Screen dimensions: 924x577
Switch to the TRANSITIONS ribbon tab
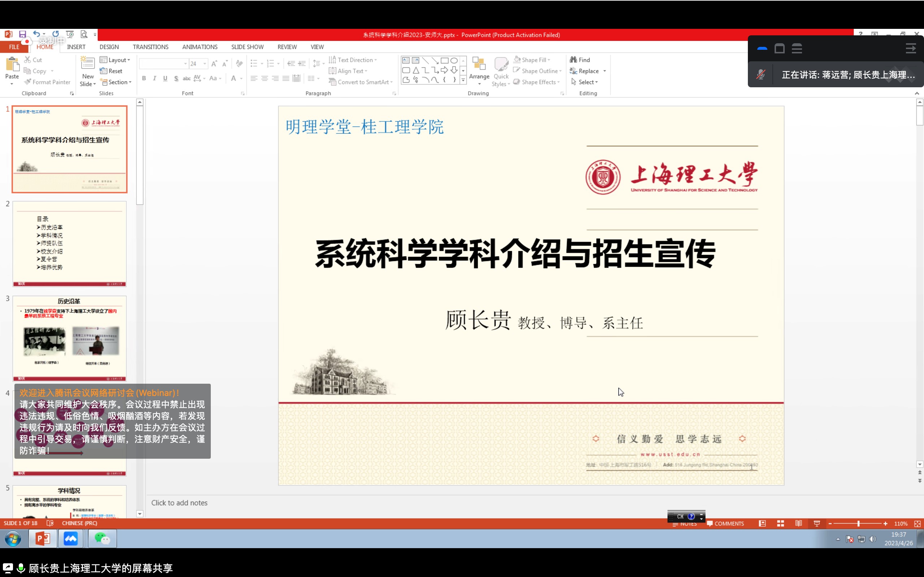pyautogui.click(x=151, y=47)
